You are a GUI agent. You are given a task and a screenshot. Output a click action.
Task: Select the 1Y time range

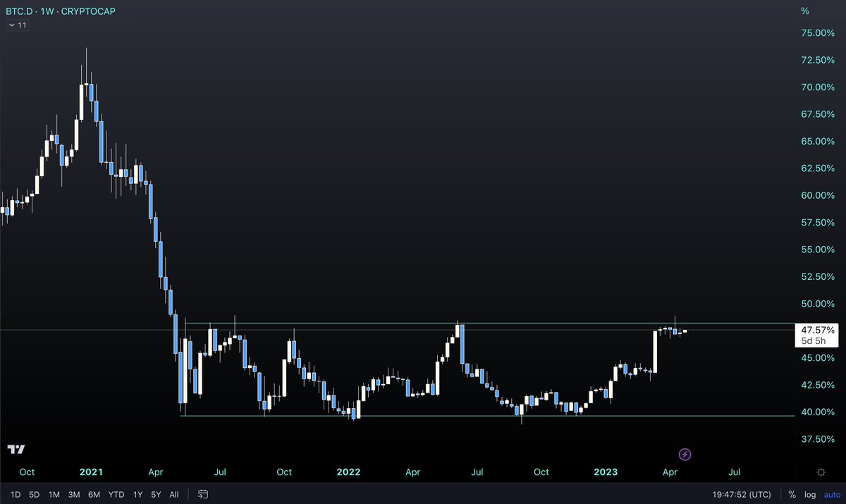coord(138,494)
